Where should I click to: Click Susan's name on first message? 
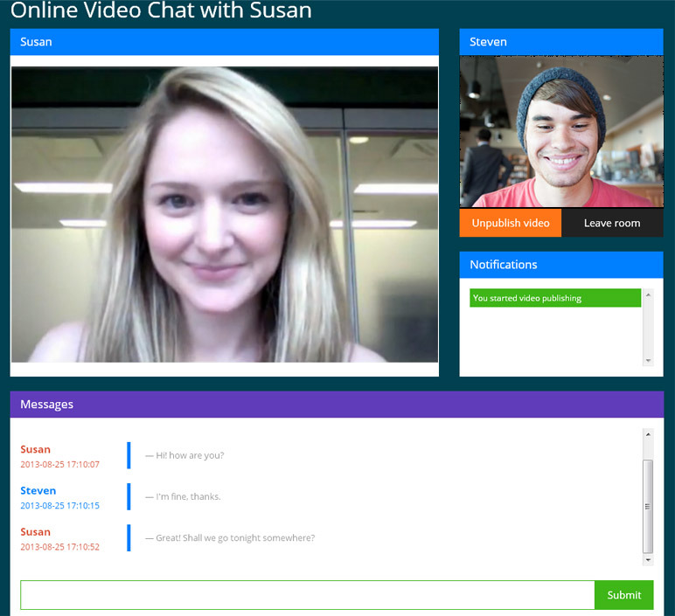[x=36, y=449]
